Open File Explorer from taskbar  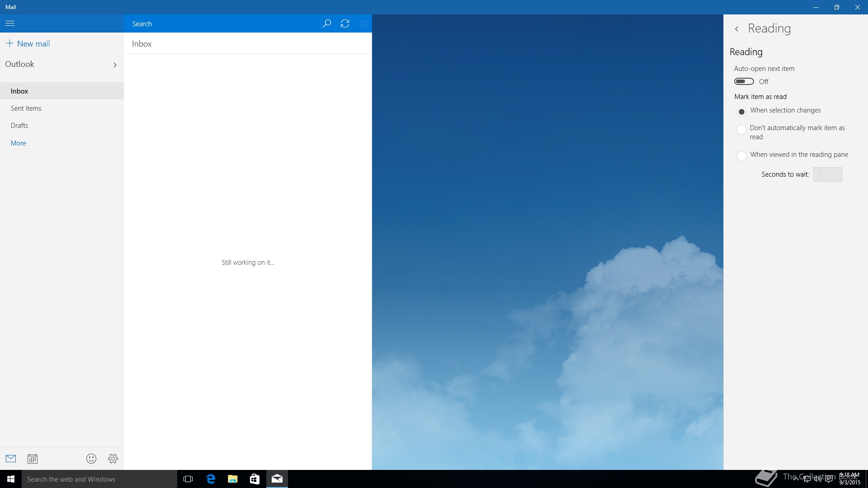click(233, 479)
